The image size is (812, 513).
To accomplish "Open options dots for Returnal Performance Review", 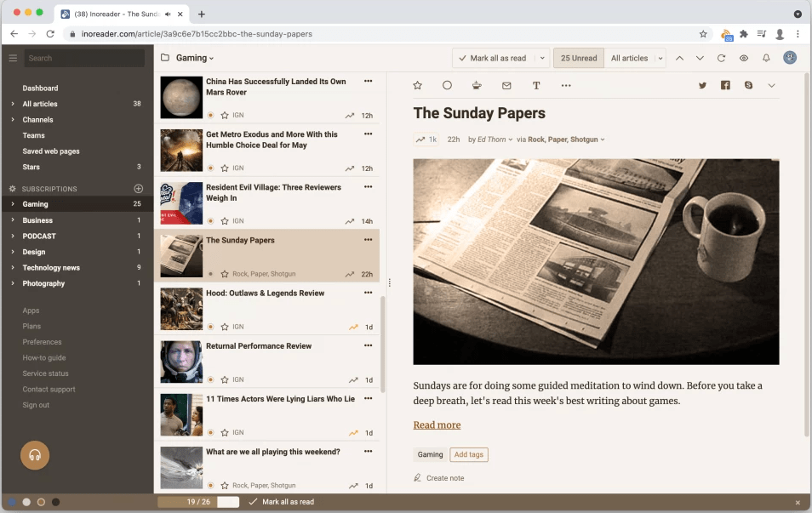I will 369,345.
